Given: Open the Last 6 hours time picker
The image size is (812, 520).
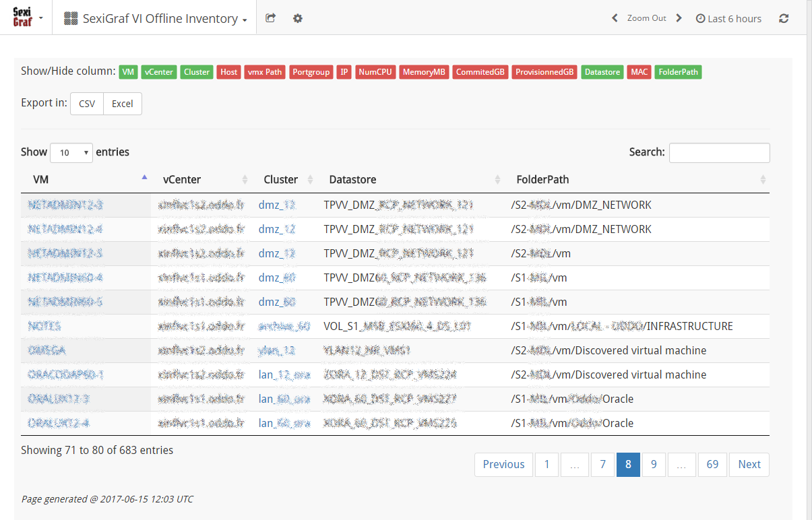Looking at the screenshot, I should tap(728, 19).
